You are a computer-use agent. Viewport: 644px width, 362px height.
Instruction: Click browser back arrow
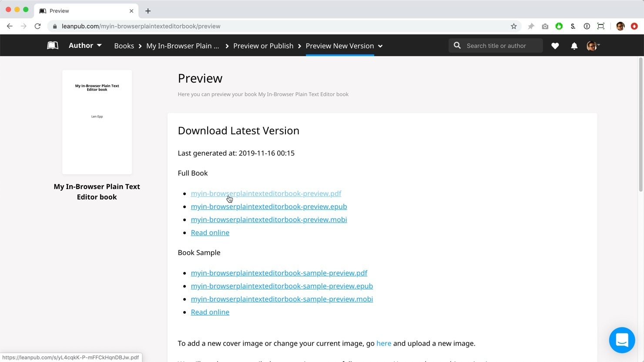click(x=10, y=26)
